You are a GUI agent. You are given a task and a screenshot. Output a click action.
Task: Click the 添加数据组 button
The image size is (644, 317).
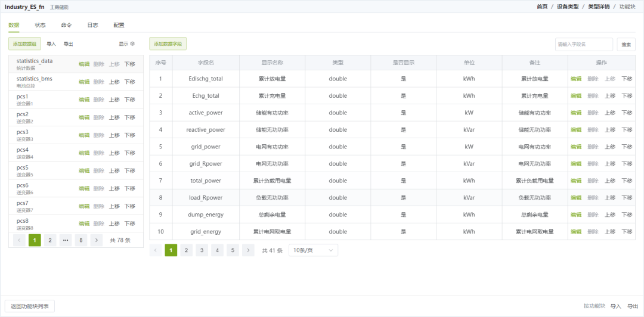[x=25, y=43]
